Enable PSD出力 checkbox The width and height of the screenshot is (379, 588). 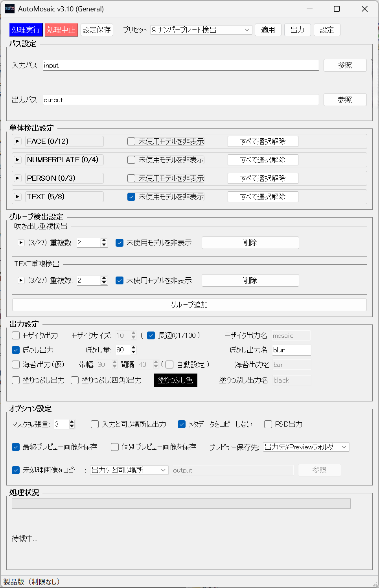click(x=268, y=424)
